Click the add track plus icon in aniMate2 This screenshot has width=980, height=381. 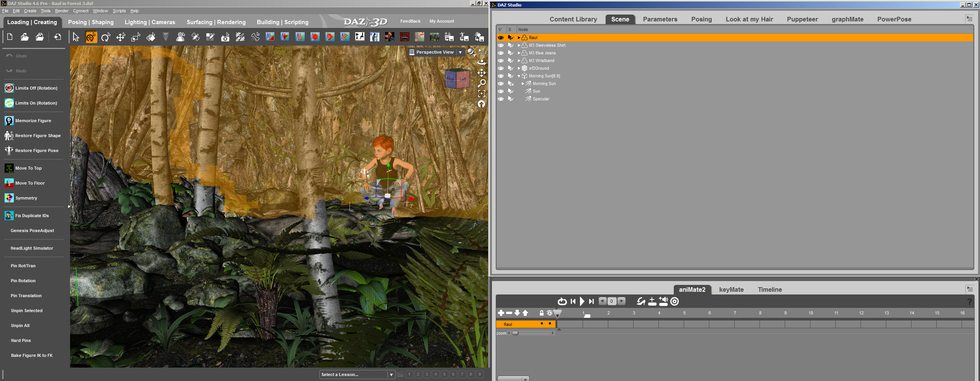click(x=501, y=313)
